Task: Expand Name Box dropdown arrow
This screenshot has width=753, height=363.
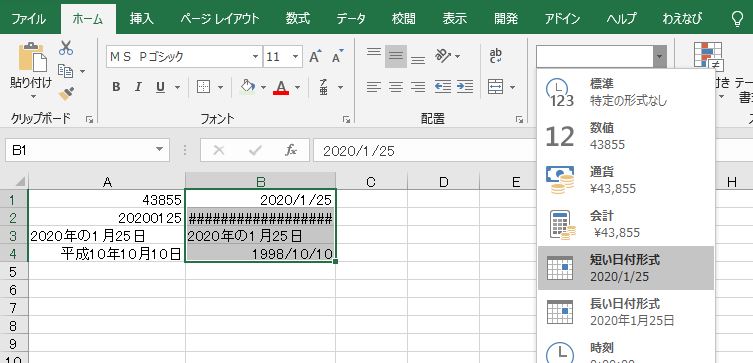Action: [159, 150]
